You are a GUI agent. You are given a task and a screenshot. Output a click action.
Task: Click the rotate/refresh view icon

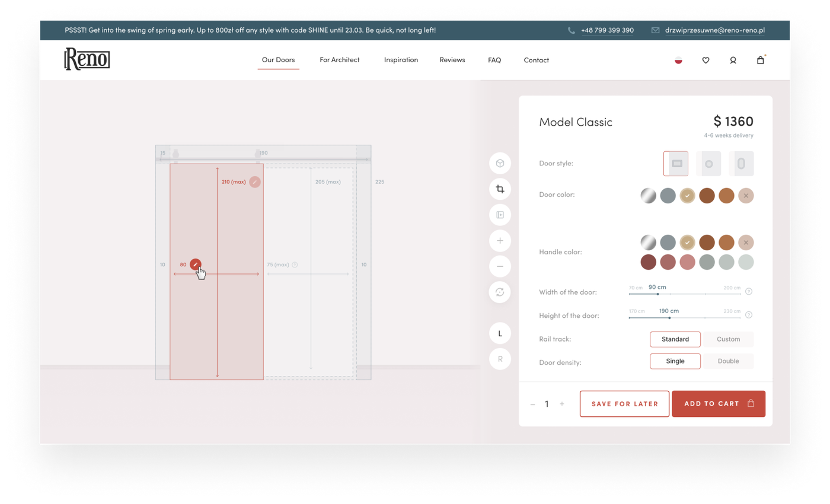pos(500,292)
